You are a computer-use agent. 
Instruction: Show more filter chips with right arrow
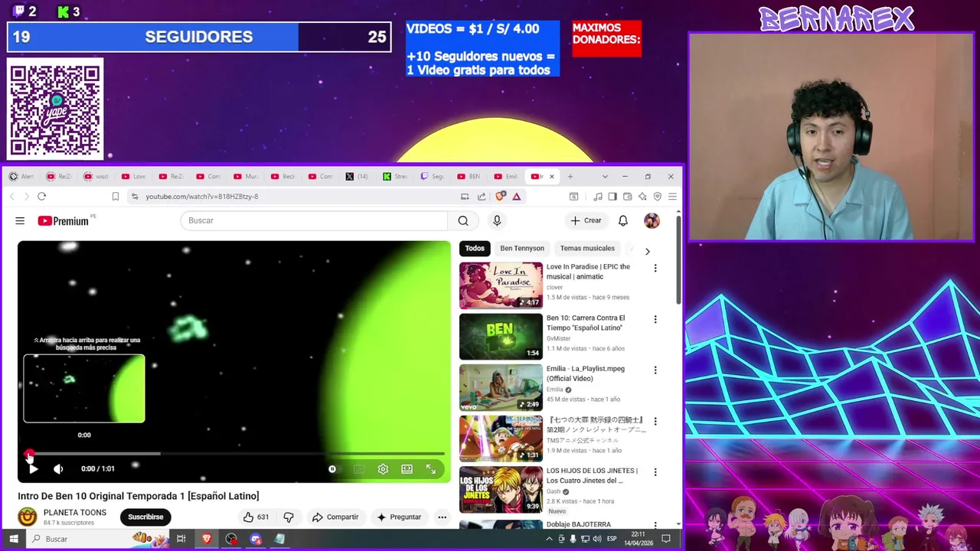(647, 251)
